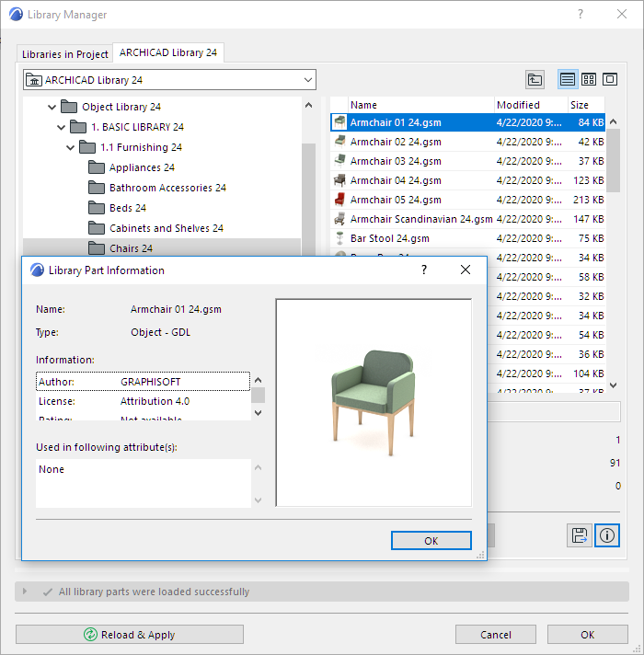Select Bar Stool 24.gsm file name
The width and height of the screenshot is (644, 655).
pos(390,238)
